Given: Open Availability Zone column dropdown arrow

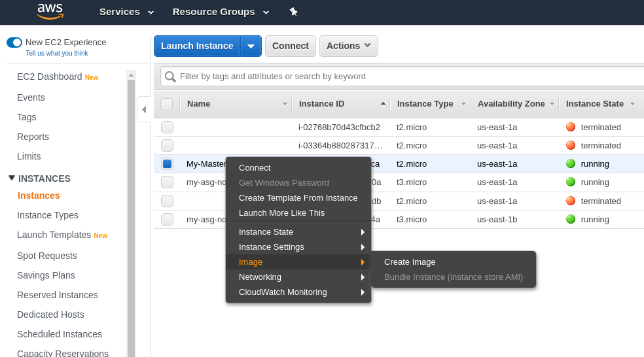Looking at the screenshot, I should pos(552,104).
